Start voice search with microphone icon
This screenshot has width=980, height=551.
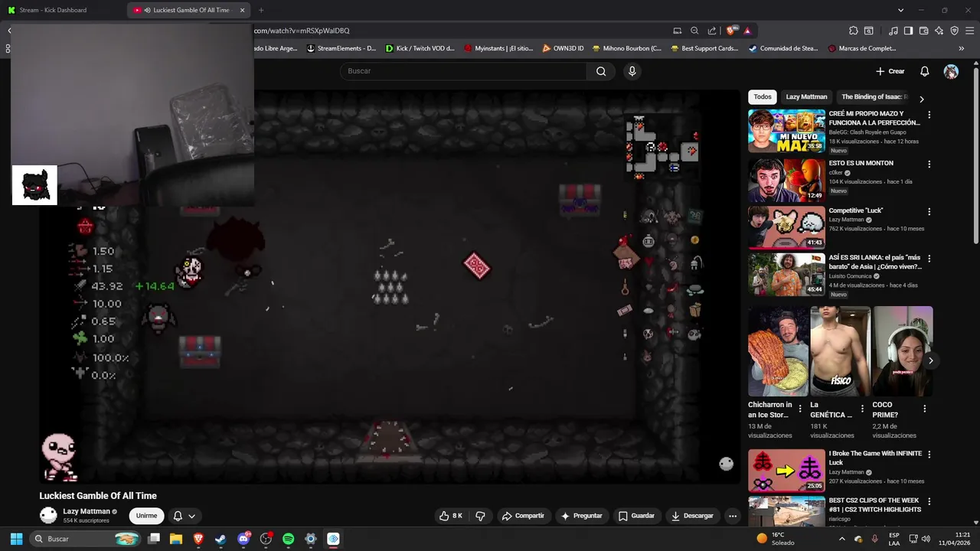pos(632,71)
